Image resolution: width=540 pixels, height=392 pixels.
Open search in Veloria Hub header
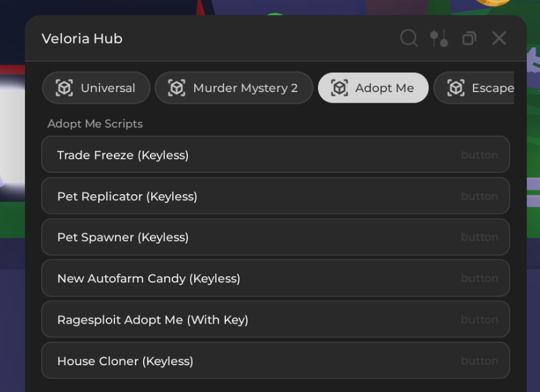(x=409, y=38)
